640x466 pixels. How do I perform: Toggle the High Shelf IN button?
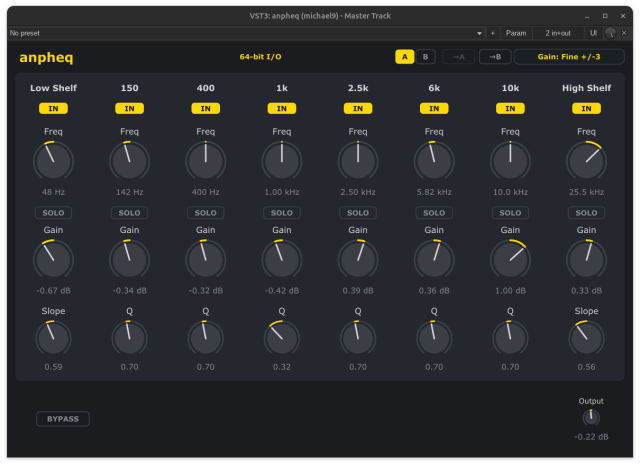click(x=587, y=109)
